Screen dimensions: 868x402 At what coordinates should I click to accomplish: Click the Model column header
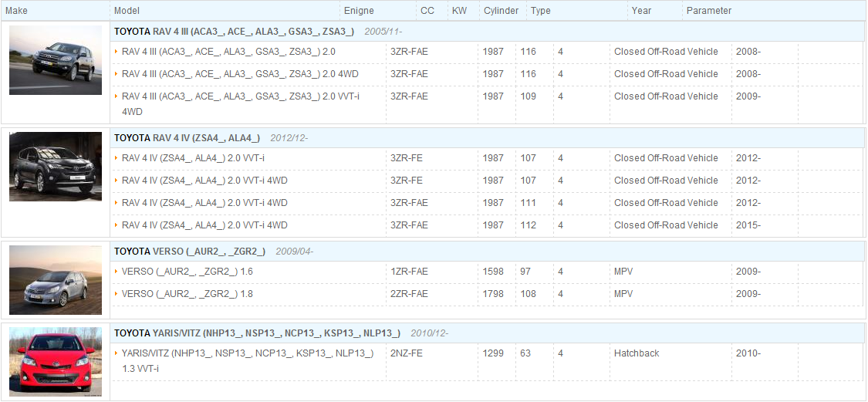[127, 11]
